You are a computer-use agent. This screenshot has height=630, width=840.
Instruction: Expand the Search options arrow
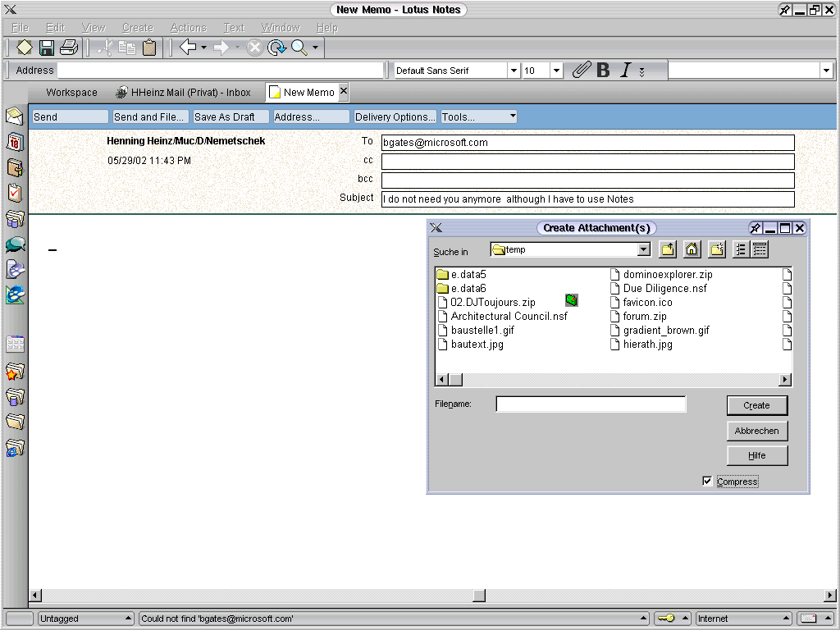click(316, 48)
